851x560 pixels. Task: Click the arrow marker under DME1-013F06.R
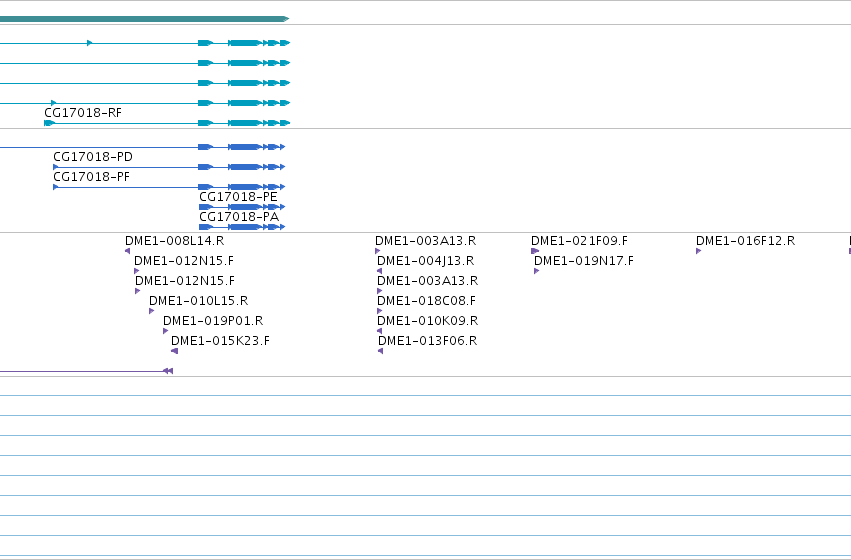[380, 351]
